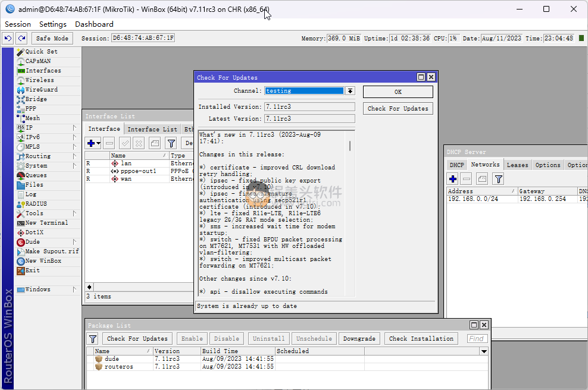Select the wan interface row
Image resolution: width=588 pixels, height=390 pixels.
click(139, 179)
